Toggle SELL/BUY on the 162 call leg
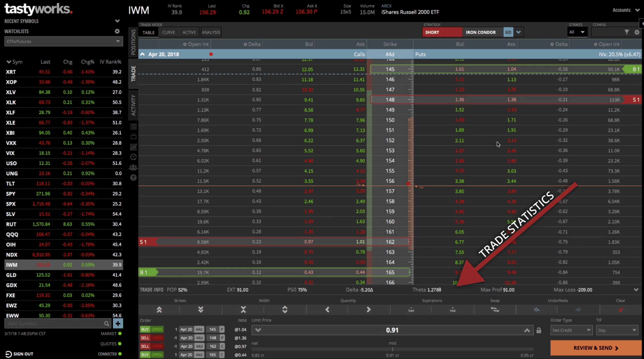644x359 pixels. coord(145,346)
